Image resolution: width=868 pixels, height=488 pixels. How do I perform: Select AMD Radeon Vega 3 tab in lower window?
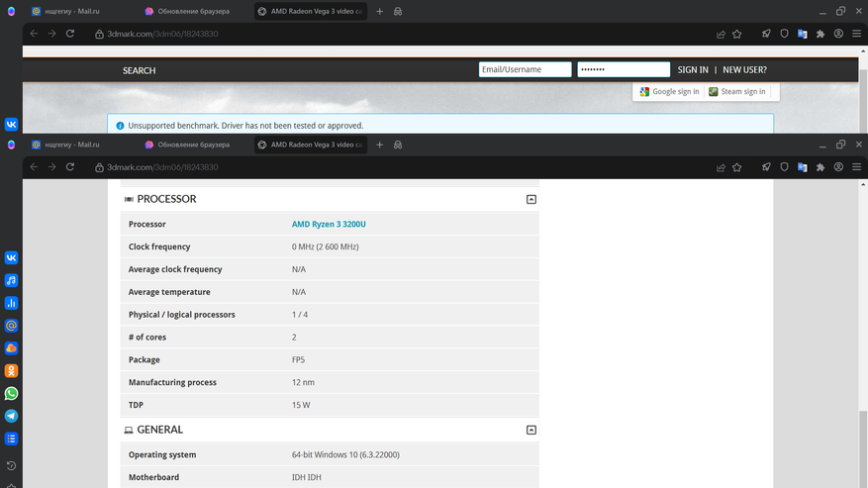coord(311,145)
